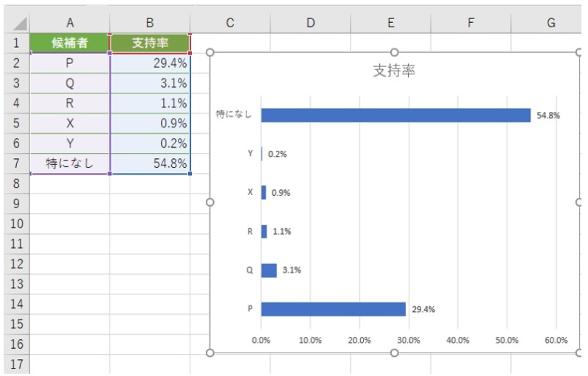Select column D header
Screen dimensions: 588x376
[x=310, y=24]
